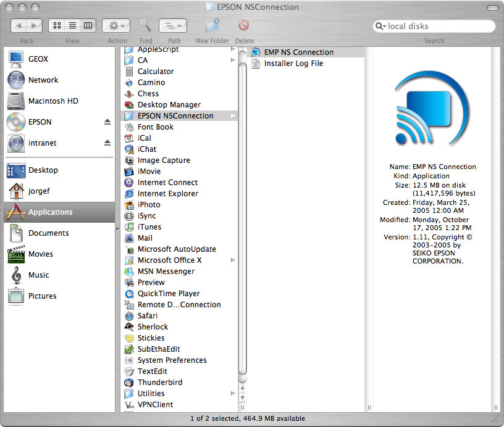Image resolution: width=504 pixels, height=427 pixels.
Task: Select GEOX computer in sidebar
Action: click(x=59, y=59)
